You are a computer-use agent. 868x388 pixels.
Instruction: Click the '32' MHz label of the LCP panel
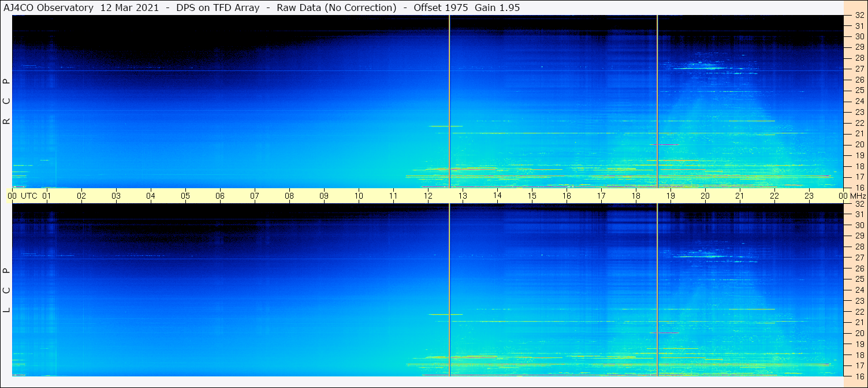point(859,204)
